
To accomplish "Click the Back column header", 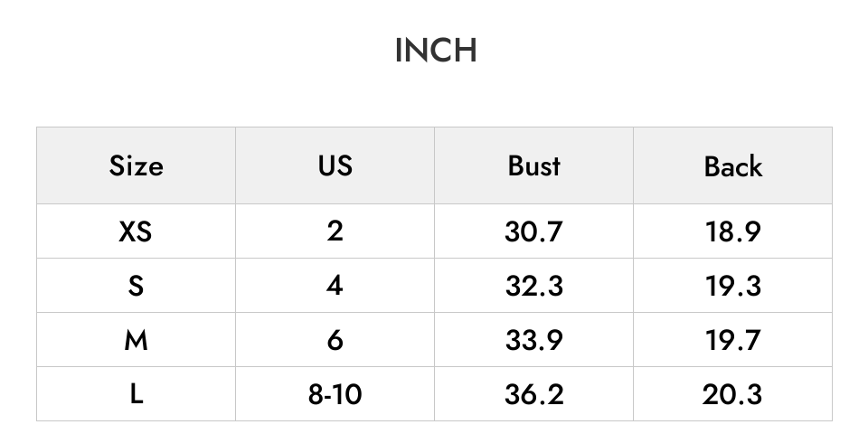I will coord(733,165).
